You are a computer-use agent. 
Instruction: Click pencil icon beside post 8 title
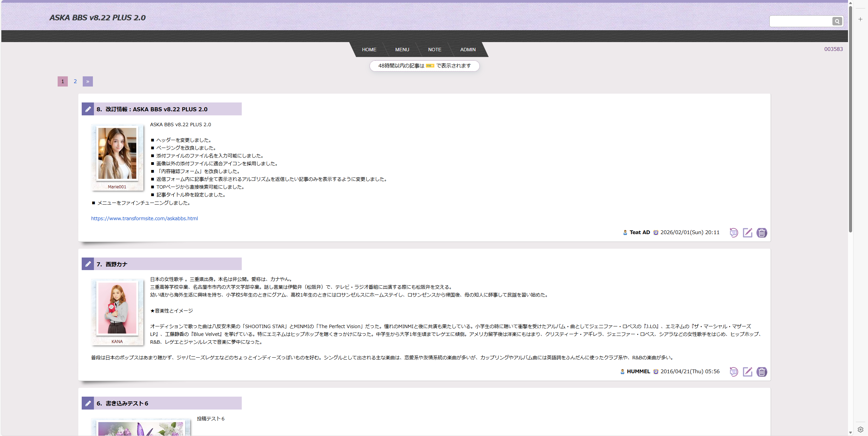pos(88,109)
